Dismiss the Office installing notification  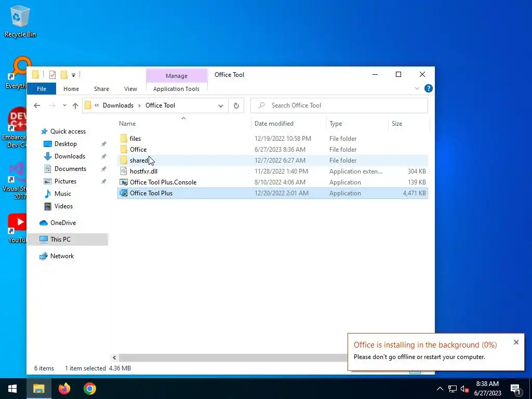coord(516,342)
